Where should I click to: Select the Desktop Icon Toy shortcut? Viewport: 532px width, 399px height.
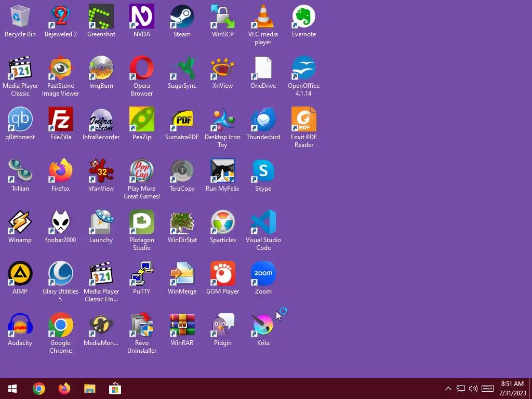coord(222,119)
